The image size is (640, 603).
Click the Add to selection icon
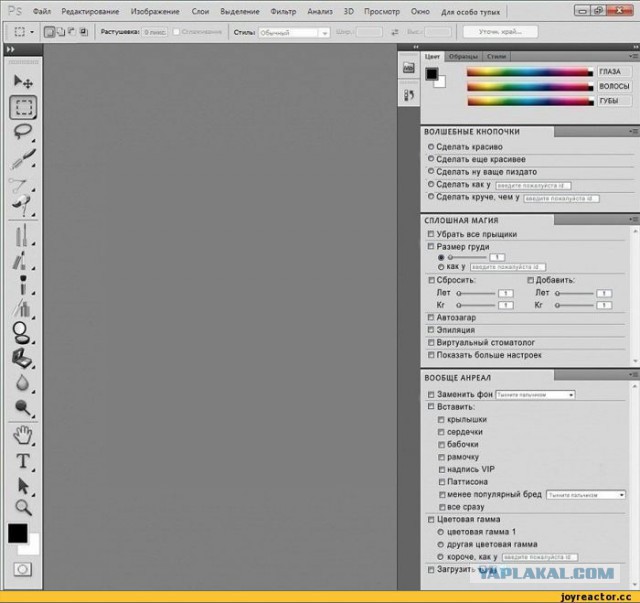click(x=61, y=32)
